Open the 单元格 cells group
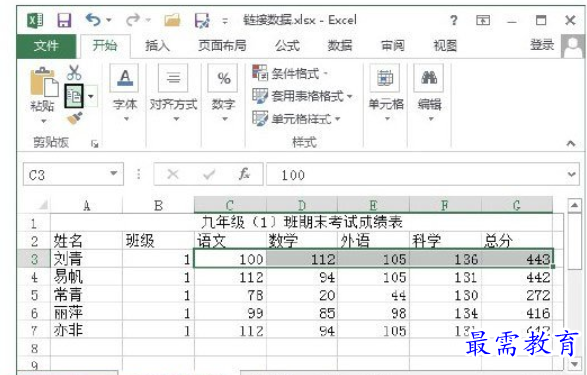Viewport: 587px width, 375px height. click(386, 93)
